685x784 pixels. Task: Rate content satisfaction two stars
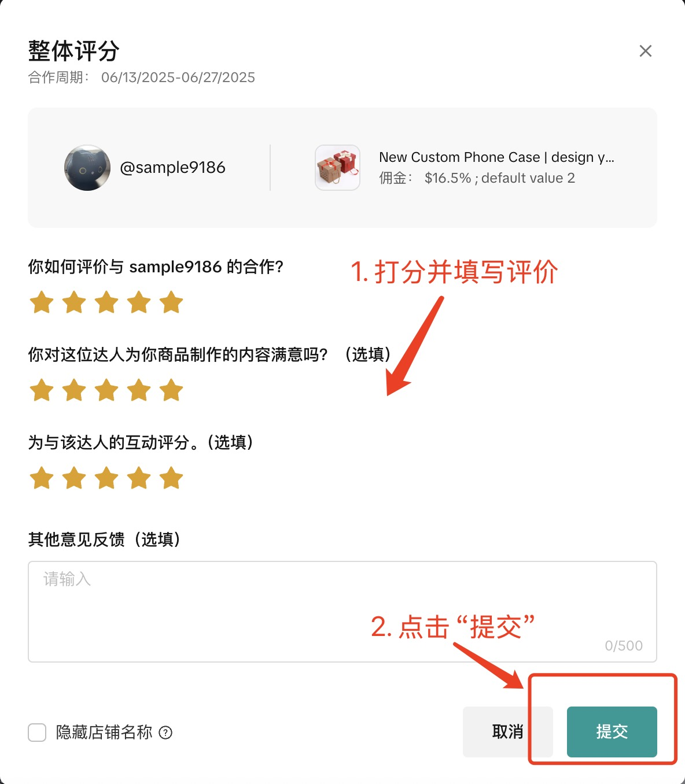click(74, 390)
